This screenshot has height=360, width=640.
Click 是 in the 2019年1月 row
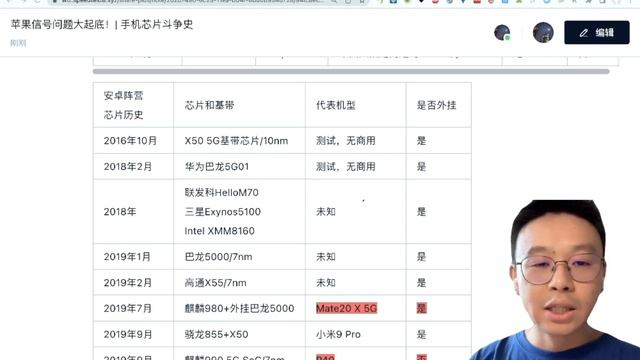pyautogui.click(x=421, y=257)
